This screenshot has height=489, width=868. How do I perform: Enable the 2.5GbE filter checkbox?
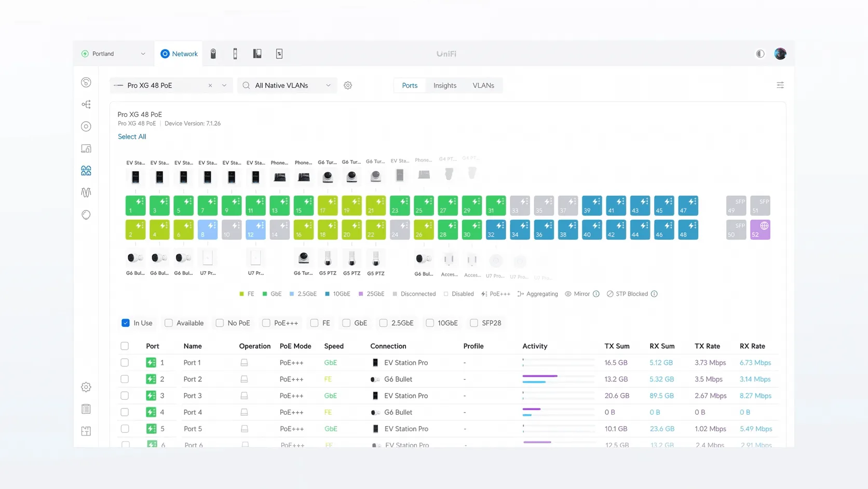tap(383, 323)
